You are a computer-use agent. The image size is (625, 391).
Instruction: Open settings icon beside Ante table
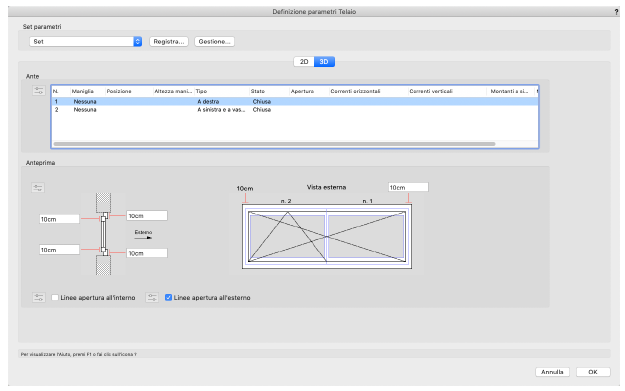pos(39,90)
